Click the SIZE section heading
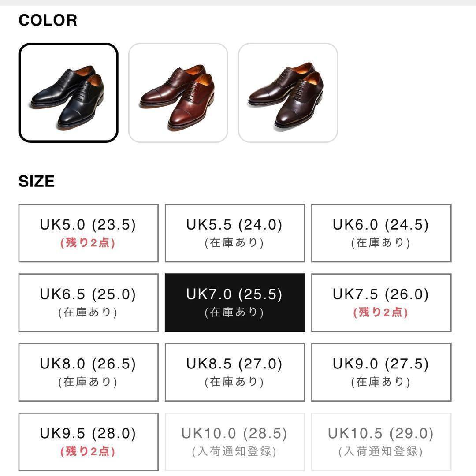 click(x=36, y=181)
